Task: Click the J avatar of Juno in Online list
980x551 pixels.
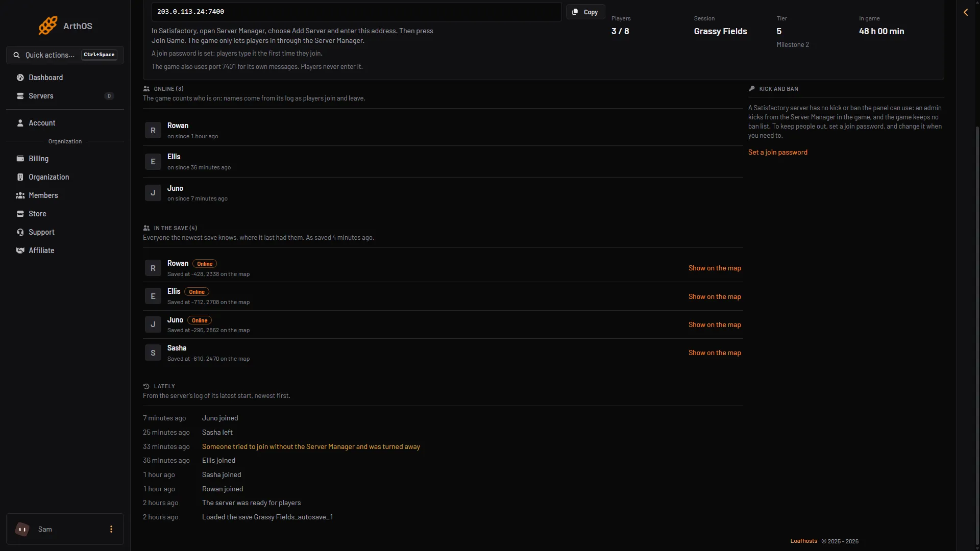Action: tap(153, 193)
